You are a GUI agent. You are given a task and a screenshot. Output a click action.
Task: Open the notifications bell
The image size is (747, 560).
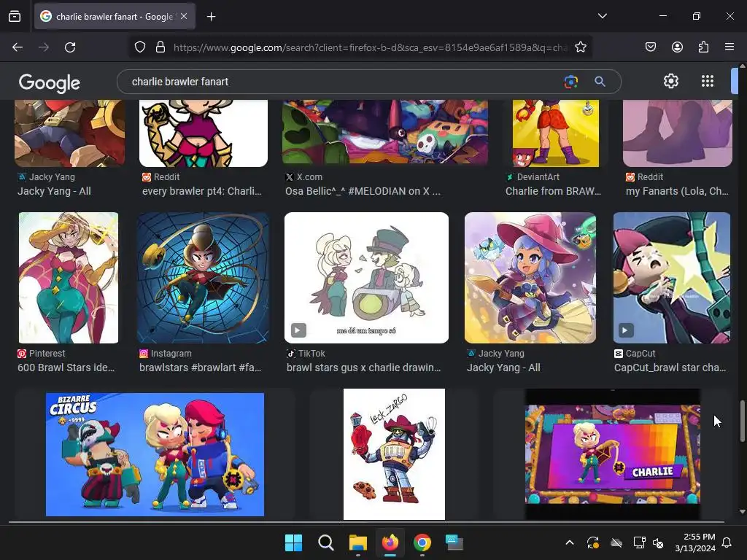[727, 542]
